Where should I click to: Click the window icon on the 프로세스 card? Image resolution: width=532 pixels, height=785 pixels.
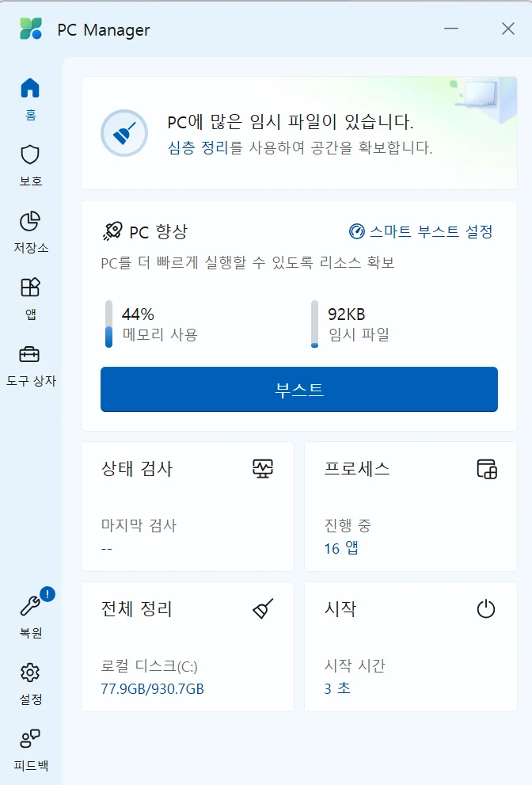(x=486, y=469)
